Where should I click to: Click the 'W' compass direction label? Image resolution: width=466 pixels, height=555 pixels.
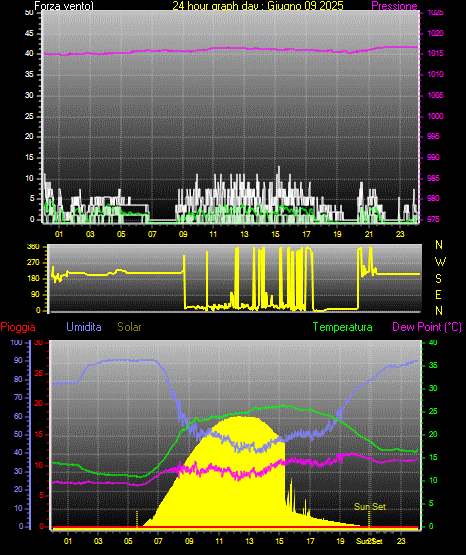click(x=440, y=262)
